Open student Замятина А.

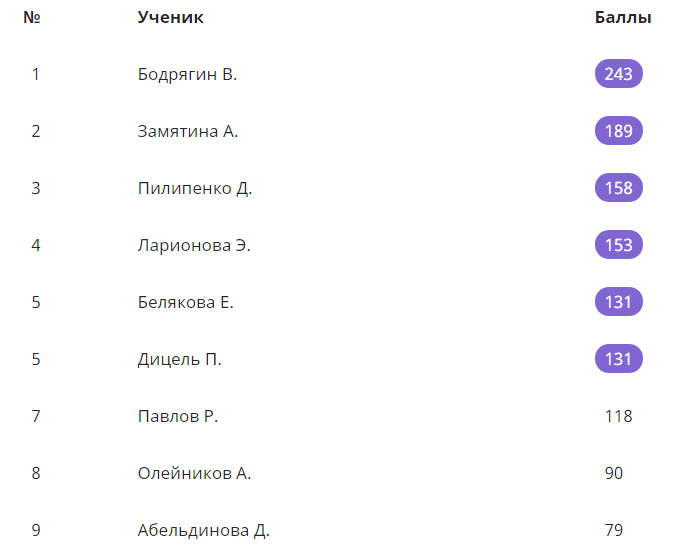(188, 131)
